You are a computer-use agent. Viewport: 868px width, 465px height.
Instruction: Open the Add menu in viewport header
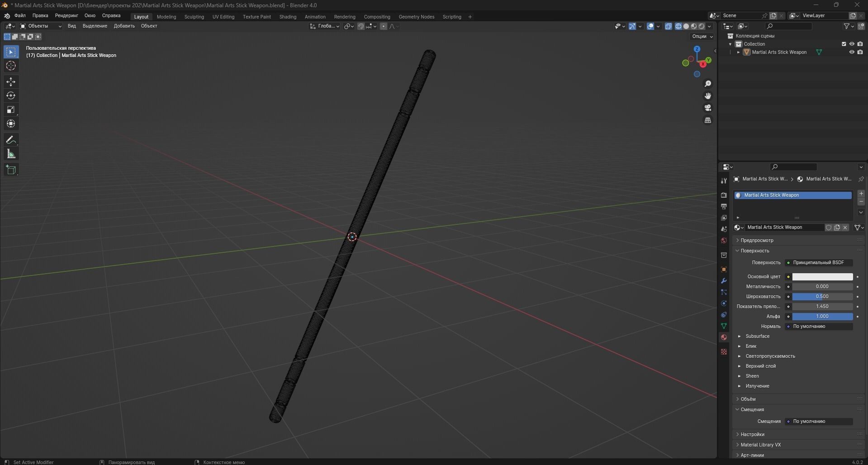[124, 26]
